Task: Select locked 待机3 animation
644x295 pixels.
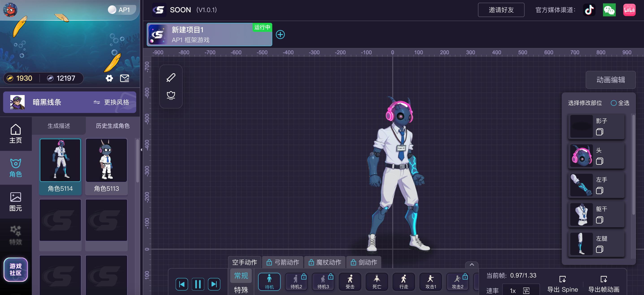Action: [x=323, y=282]
